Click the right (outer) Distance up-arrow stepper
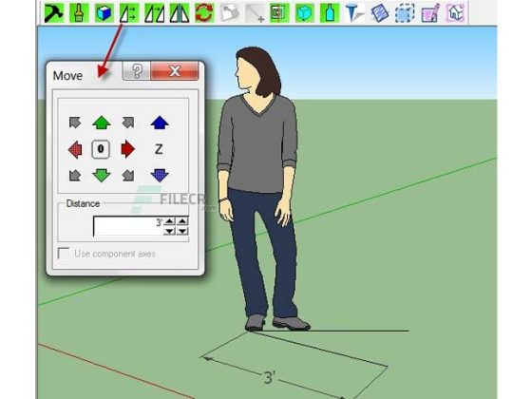Viewport: 532px width, 399px height. [182, 221]
